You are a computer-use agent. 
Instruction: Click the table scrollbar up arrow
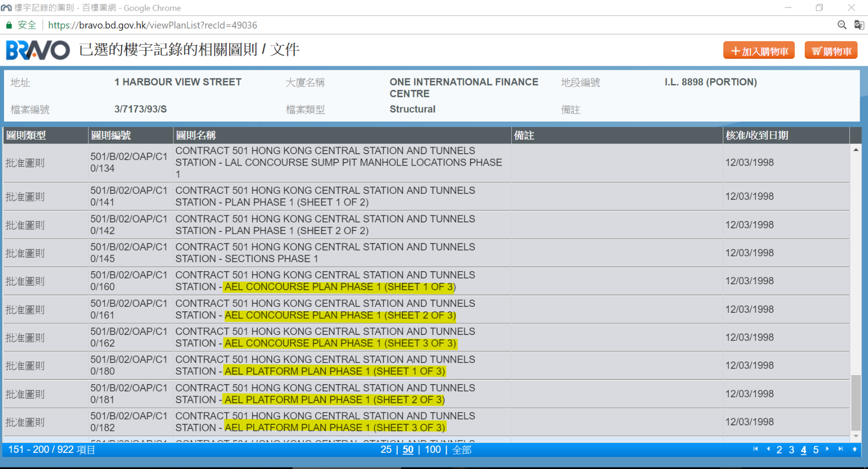tap(856, 150)
